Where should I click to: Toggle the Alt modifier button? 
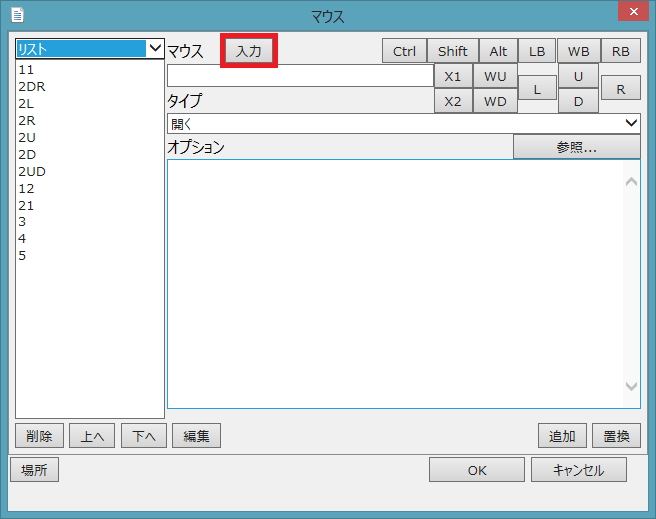point(498,51)
